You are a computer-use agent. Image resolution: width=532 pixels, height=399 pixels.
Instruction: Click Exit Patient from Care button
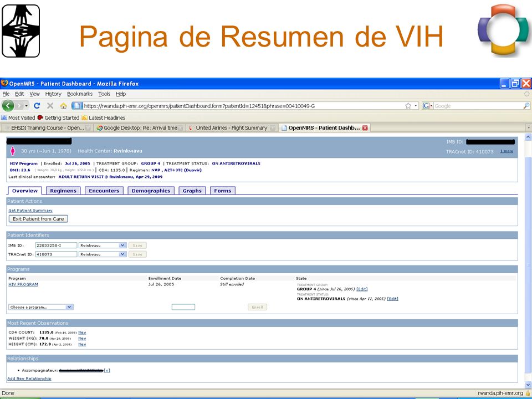click(x=38, y=219)
